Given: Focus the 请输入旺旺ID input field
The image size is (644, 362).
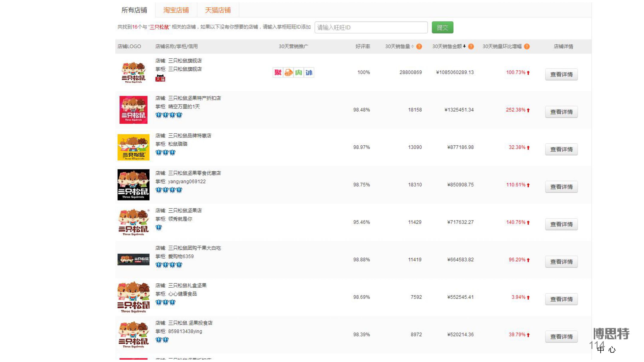Looking at the screenshot, I should pyautogui.click(x=371, y=27).
